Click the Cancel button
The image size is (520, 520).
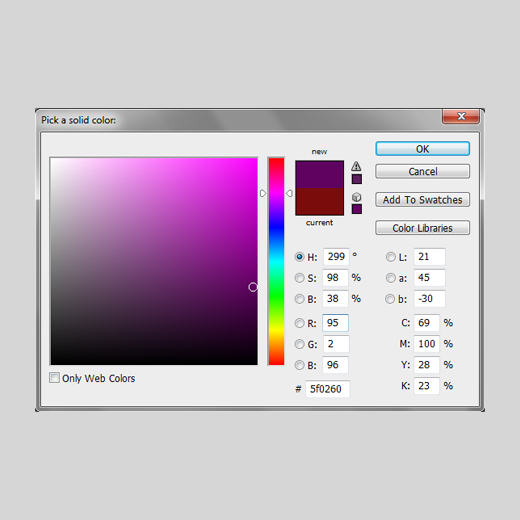coord(422,171)
